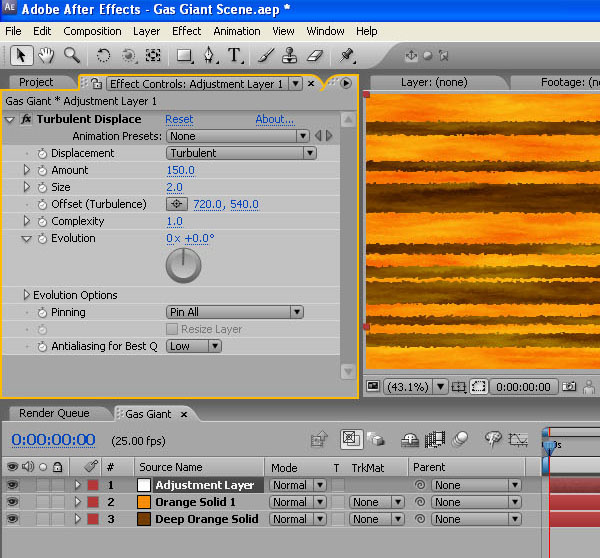Click the Evolution angle dial

point(183,265)
